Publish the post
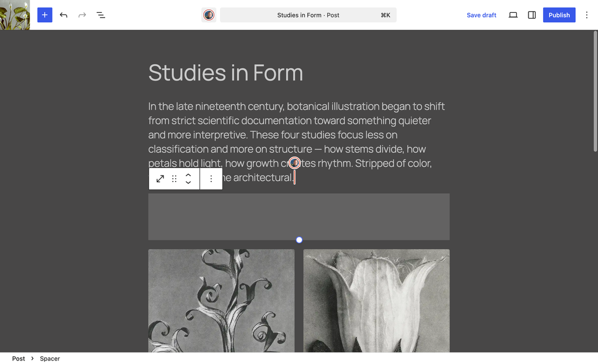Image resolution: width=598 pixels, height=364 pixels. [x=559, y=15]
